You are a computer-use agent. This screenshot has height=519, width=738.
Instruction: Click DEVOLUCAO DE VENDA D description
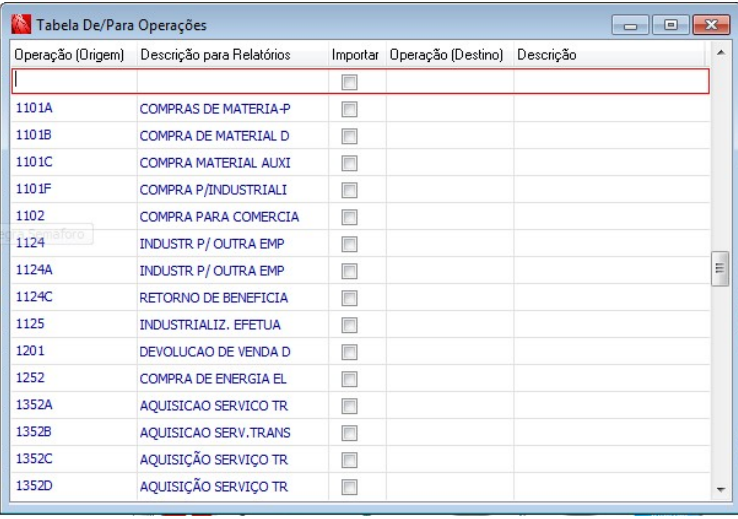pos(215,352)
